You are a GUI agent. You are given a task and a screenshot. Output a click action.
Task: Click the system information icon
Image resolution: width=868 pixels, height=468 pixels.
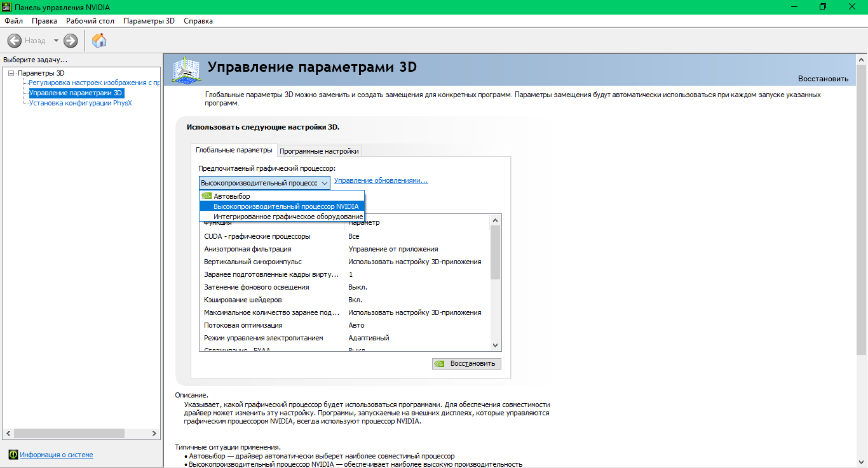point(13,455)
